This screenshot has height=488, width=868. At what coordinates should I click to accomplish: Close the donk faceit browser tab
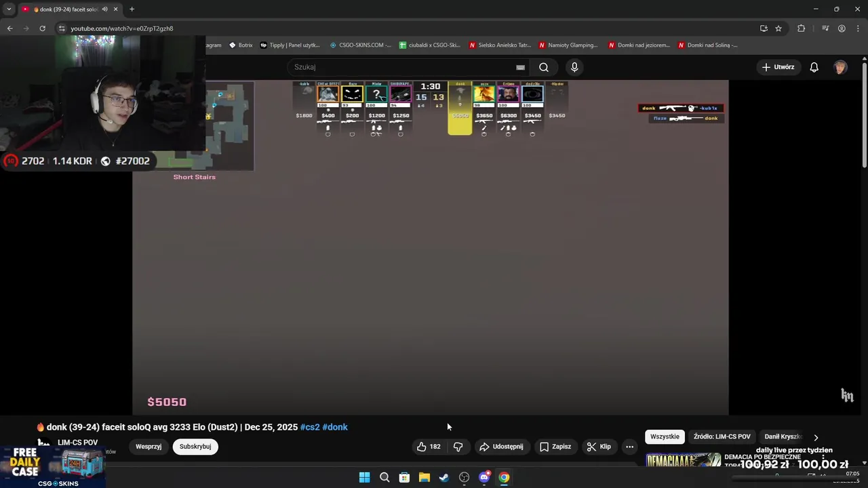pyautogui.click(x=115, y=9)
